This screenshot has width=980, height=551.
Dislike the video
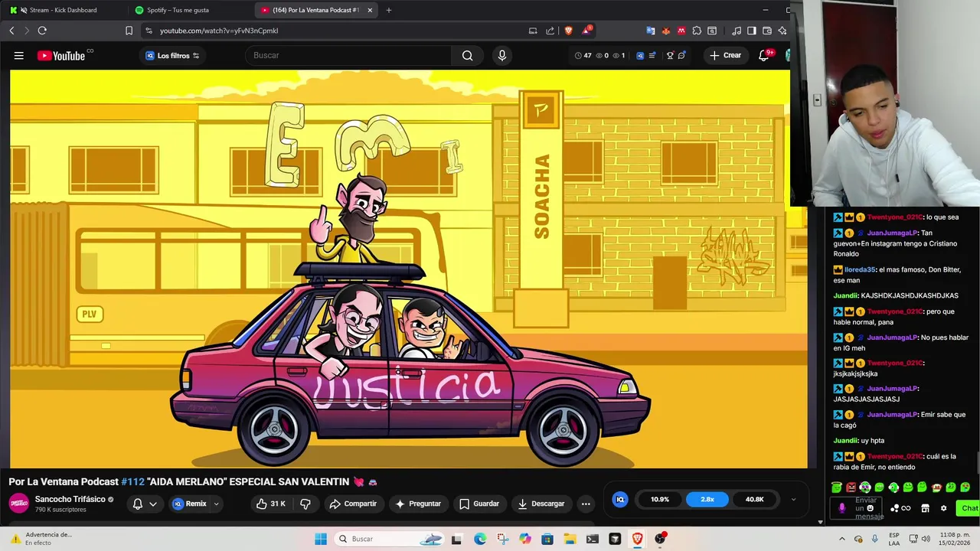click(305, 504)
